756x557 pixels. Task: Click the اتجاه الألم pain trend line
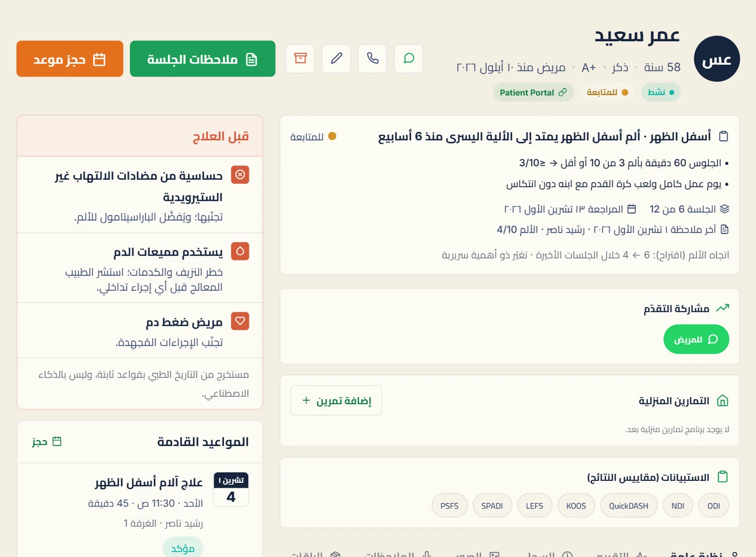tap(585, 255)
